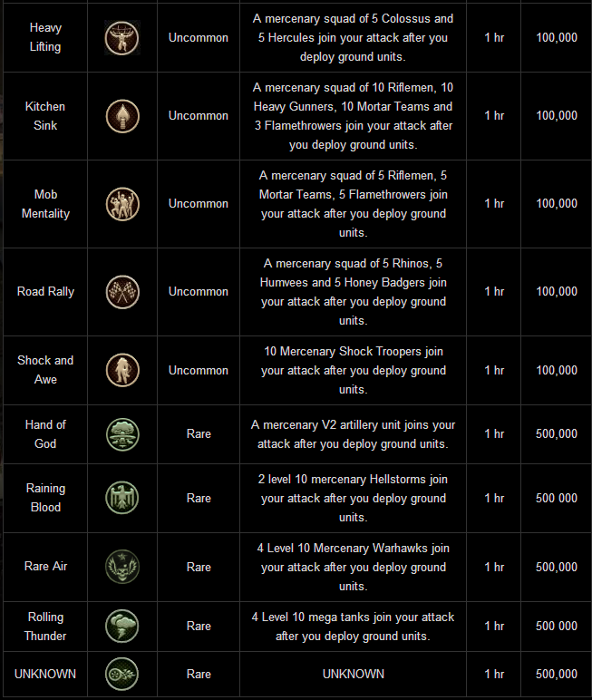Click the Rolling Thunder storm icon

[x=122, y=626]
